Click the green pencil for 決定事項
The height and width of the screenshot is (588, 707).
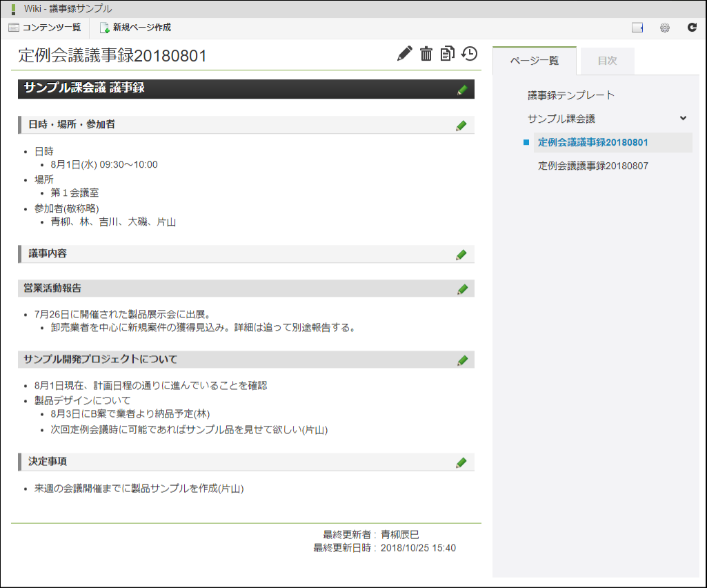(x=461, y=462)
